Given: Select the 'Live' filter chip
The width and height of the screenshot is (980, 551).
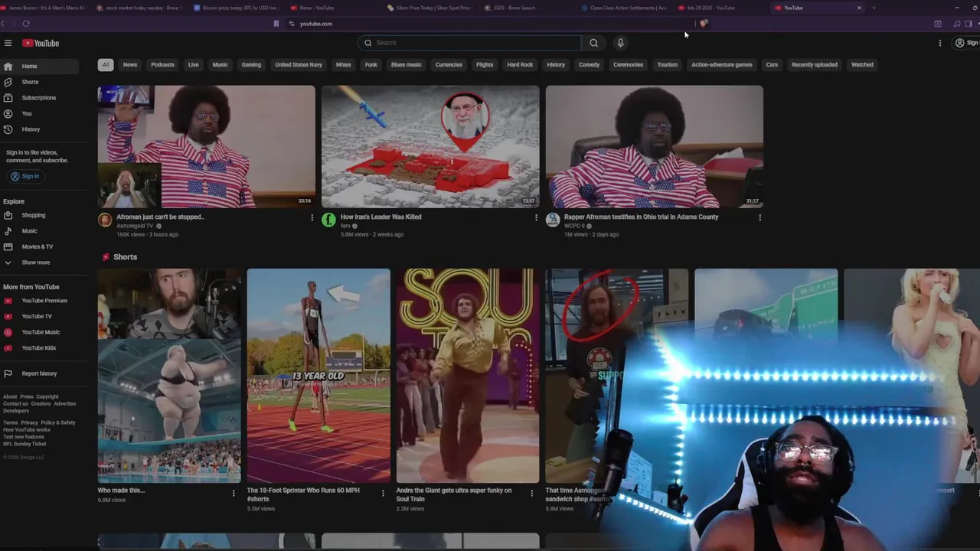Looking at the screenshot, I should coord(193,65).
